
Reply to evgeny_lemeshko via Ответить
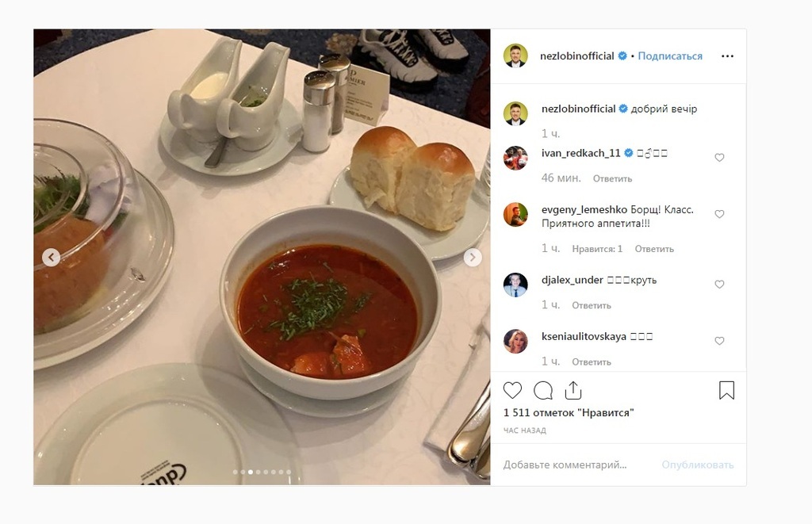[x=654, y=249]
